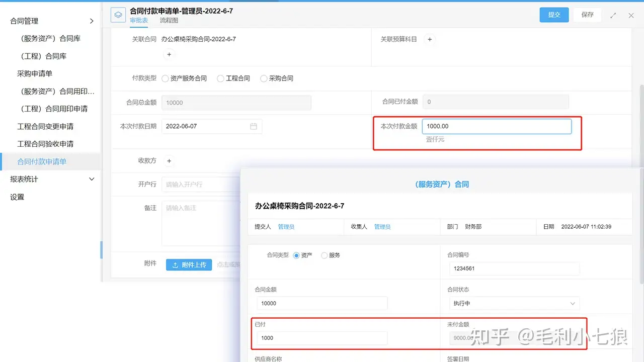Click the 本次付款日期 date field
This screenshot has height=362, width=644.
[x=212, y=126]
